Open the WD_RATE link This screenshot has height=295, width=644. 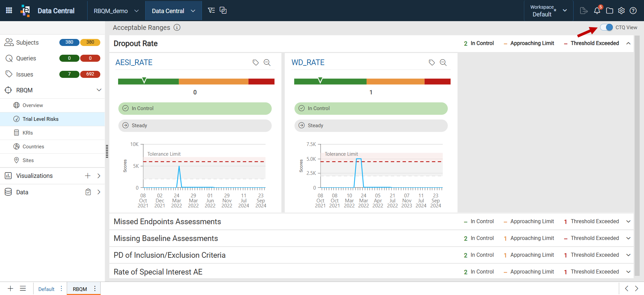pos(308,62)
